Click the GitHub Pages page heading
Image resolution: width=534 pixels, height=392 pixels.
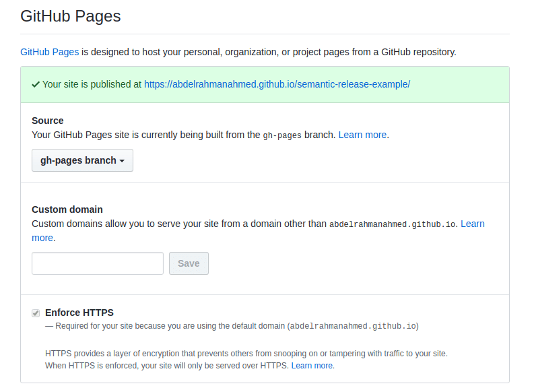coord(71,16)
